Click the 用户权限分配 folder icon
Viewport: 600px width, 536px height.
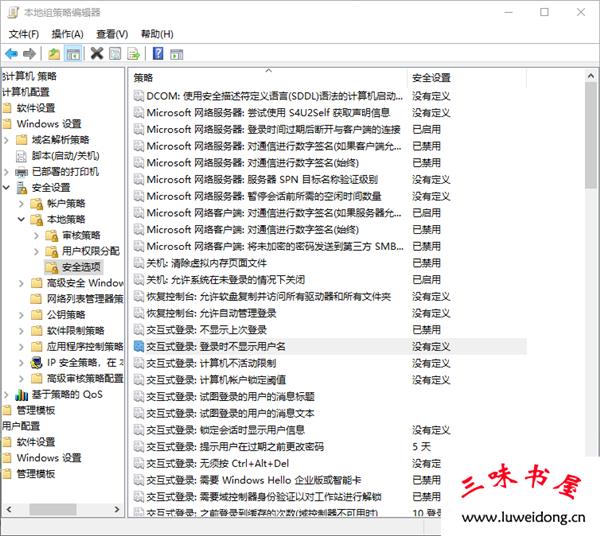[52, 251]
